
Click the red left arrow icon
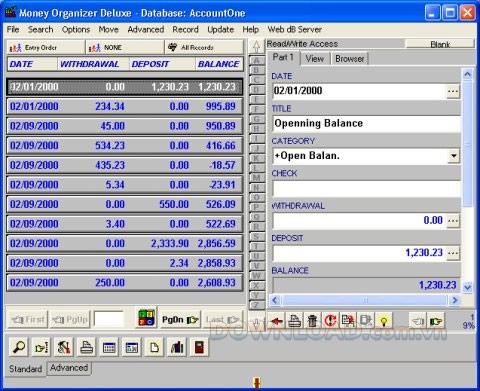(x=277, y=321)
